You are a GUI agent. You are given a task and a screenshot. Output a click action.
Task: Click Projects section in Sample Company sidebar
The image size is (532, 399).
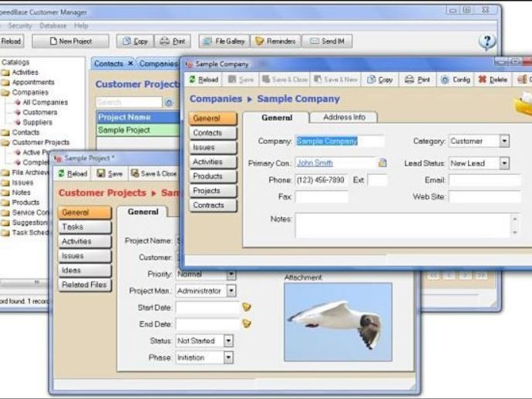coord(213,190)
